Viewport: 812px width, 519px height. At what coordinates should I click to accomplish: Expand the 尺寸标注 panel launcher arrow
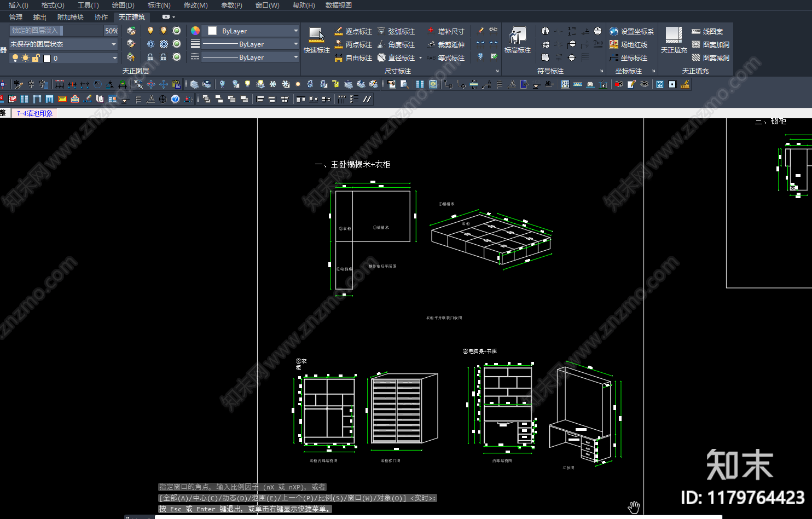(497, 71)
